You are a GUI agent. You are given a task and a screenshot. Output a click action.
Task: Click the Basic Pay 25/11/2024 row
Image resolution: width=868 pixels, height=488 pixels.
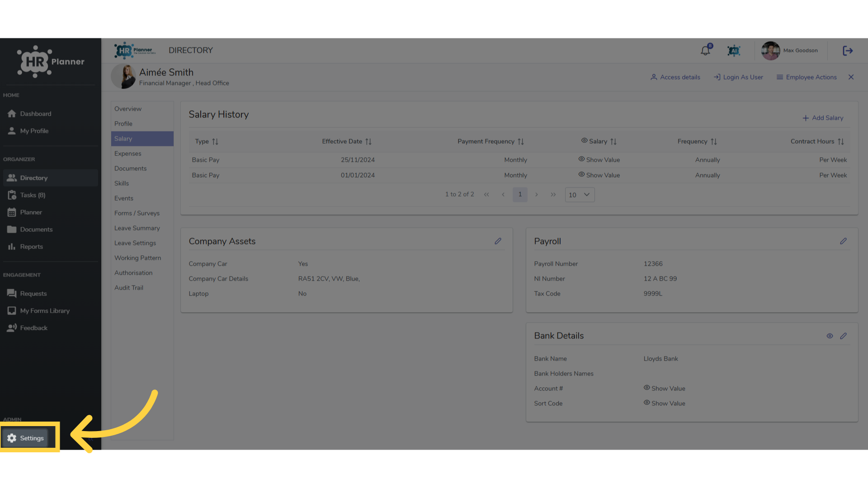point(519,160)
